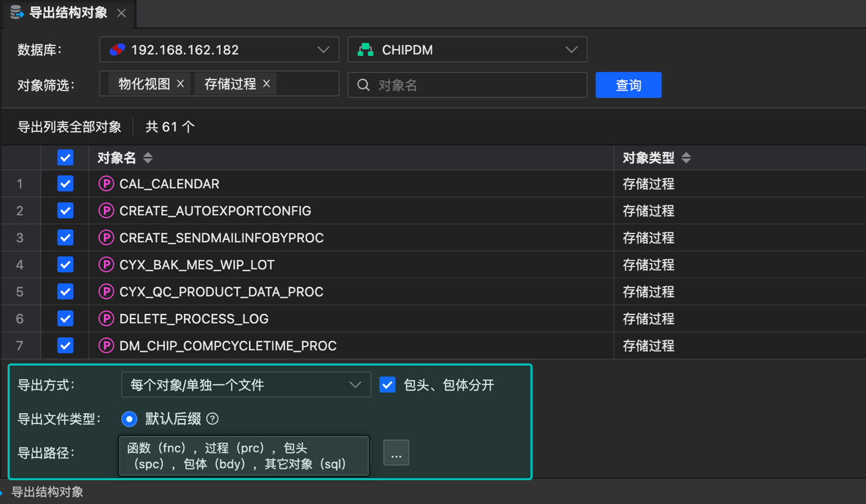Disable the 包头、包体分开 checkbox
This screenshot has width=866, height=504.
click(x=388, y=384)
